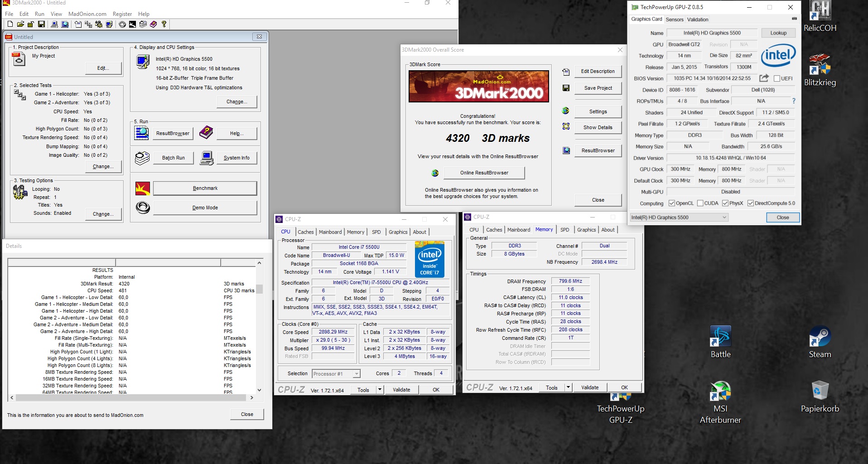Click the Edit button in Project Description
Screen dimensions: 868x464
[103, 68]
